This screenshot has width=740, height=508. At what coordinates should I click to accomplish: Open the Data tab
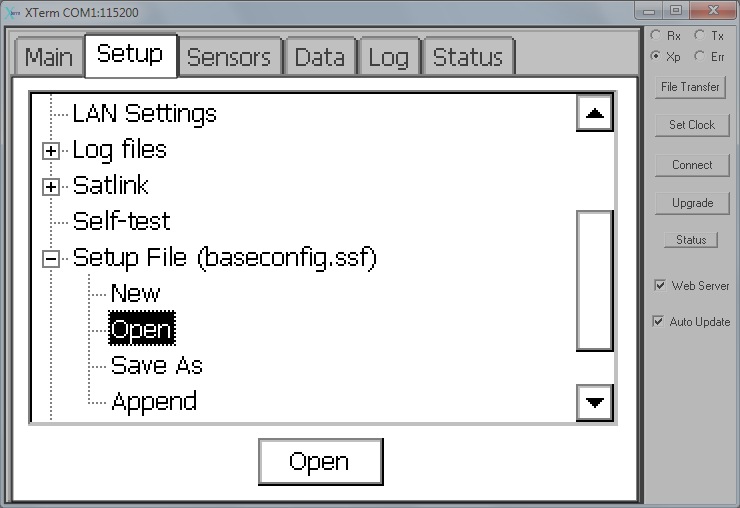point(319,57)
